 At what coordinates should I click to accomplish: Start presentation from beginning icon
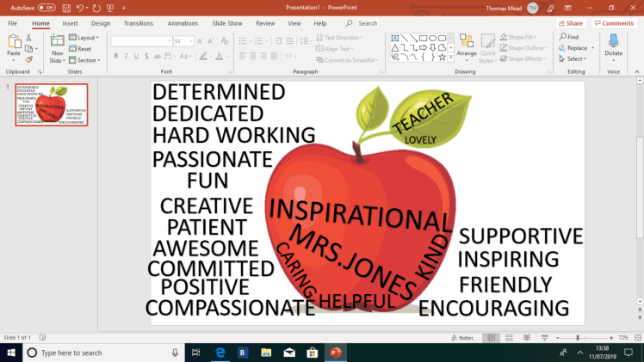(109, 8)
